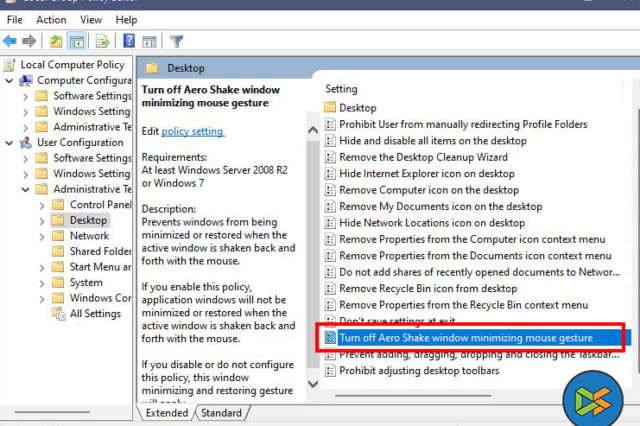Screen dimensions: 640x426
Task: Open the View menu
Action: click(91, 20)
